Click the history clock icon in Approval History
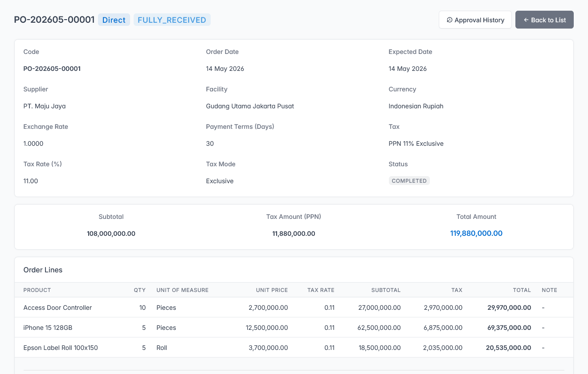Image resolution: width=588 pixels, height=374 pixels. point(449,20)
